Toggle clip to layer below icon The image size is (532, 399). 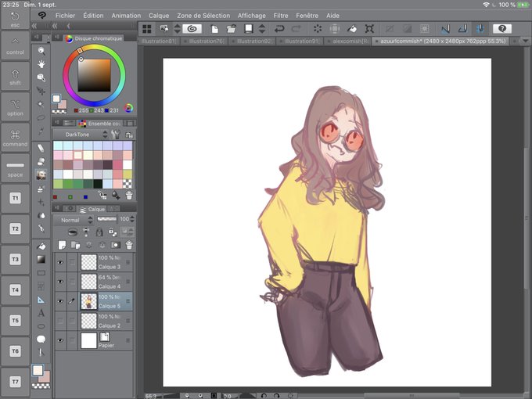[72, 232]
